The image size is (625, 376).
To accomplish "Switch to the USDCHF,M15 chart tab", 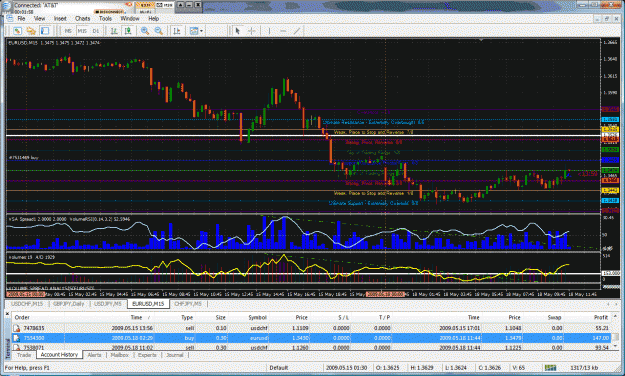I will point(27,304).
